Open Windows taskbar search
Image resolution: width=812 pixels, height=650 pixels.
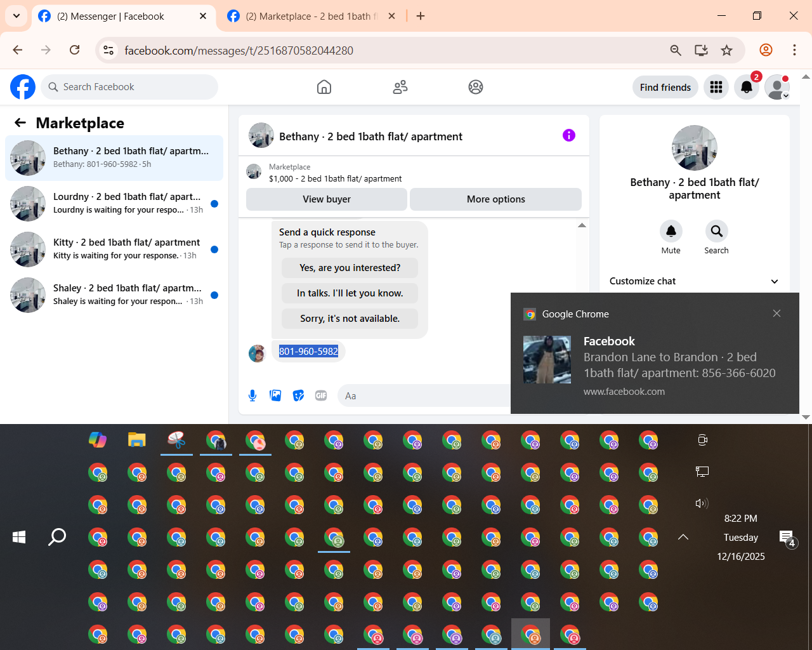tap(57, 537)
